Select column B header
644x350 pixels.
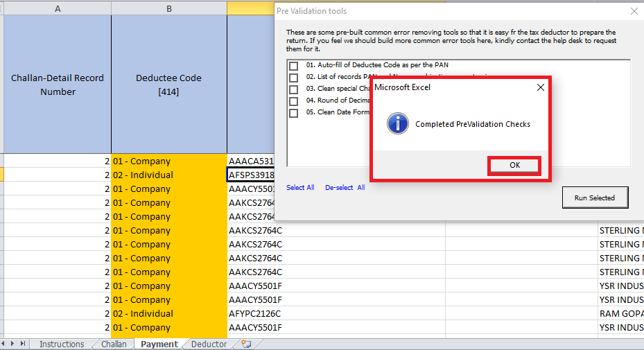168,8
